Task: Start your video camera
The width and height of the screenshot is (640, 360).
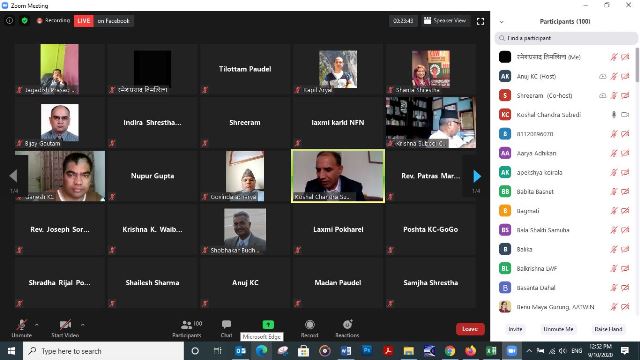Action: tap(65, 328)
